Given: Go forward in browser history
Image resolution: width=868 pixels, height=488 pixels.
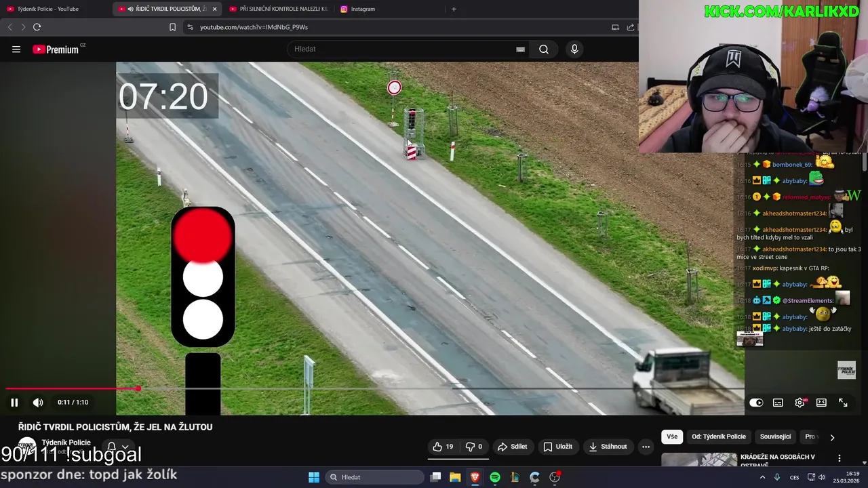Looking at the screenshot, I should (x=23, y=27).
